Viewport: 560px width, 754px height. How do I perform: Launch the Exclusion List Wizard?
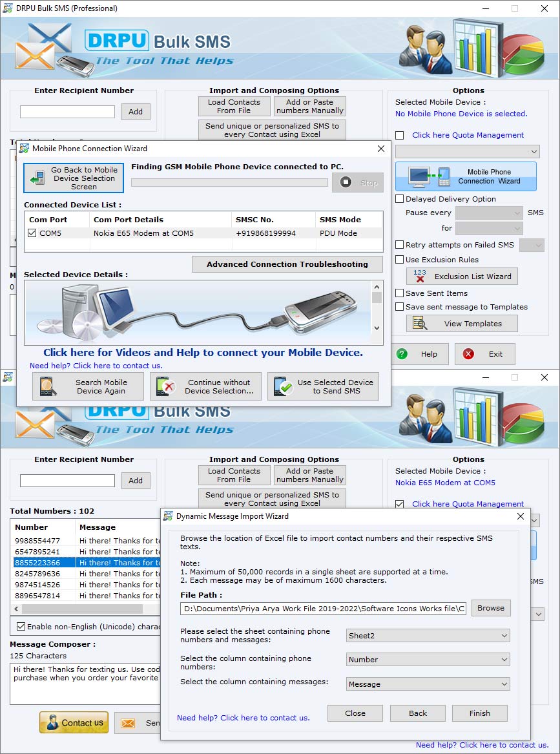pos(461,276)
